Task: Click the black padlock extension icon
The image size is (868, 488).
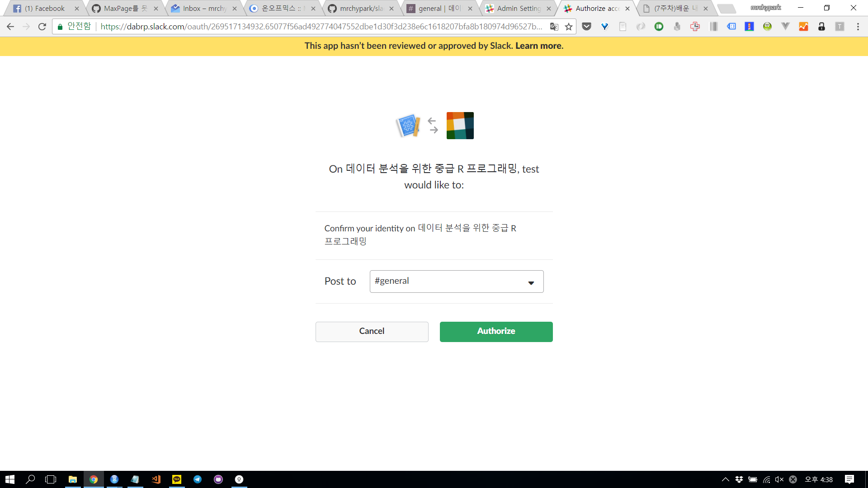Action: [x=821, y=27]
